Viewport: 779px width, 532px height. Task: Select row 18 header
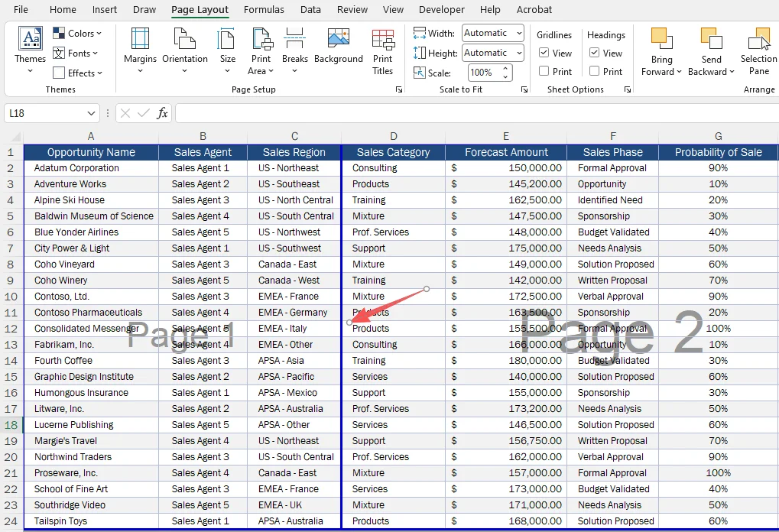point(11,425)
